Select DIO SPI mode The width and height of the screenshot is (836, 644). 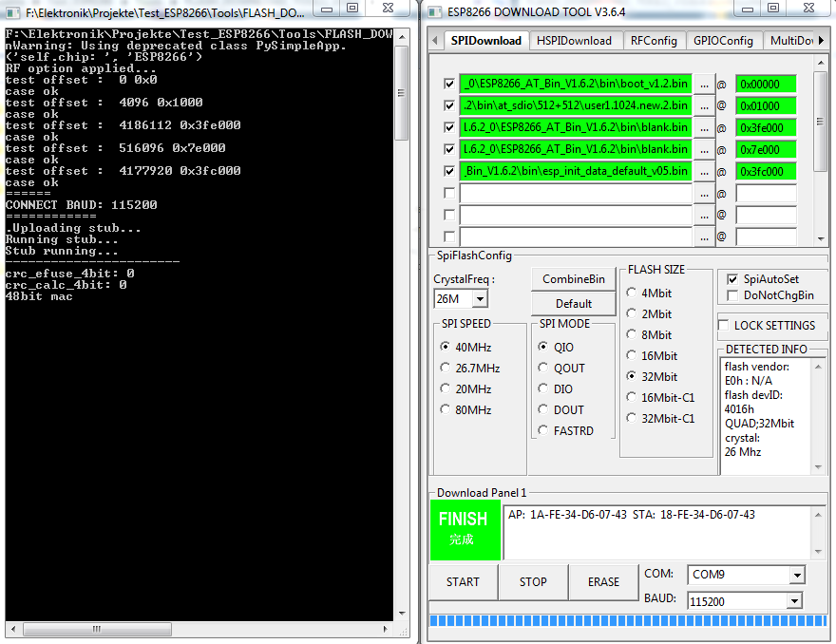tap(543, 388)
